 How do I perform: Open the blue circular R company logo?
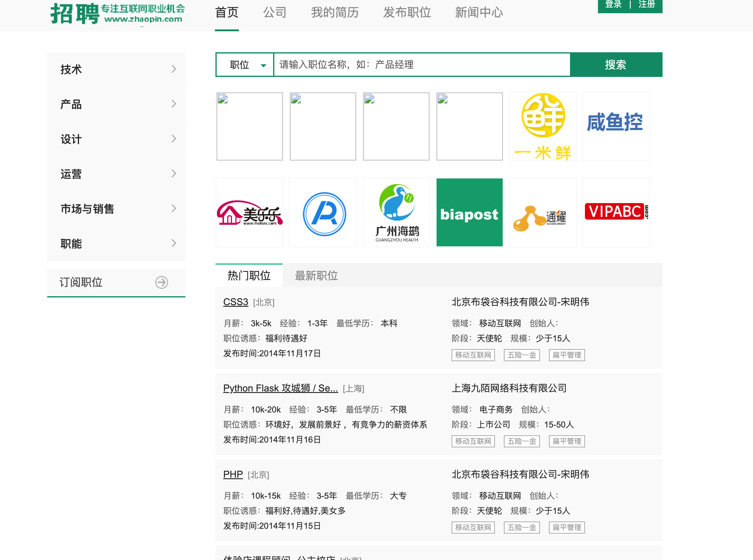(323, 212)
